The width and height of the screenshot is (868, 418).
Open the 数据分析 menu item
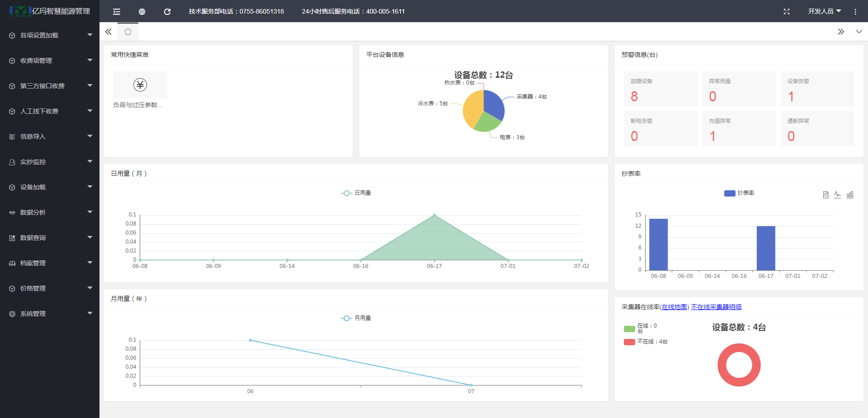coord(50,212)
